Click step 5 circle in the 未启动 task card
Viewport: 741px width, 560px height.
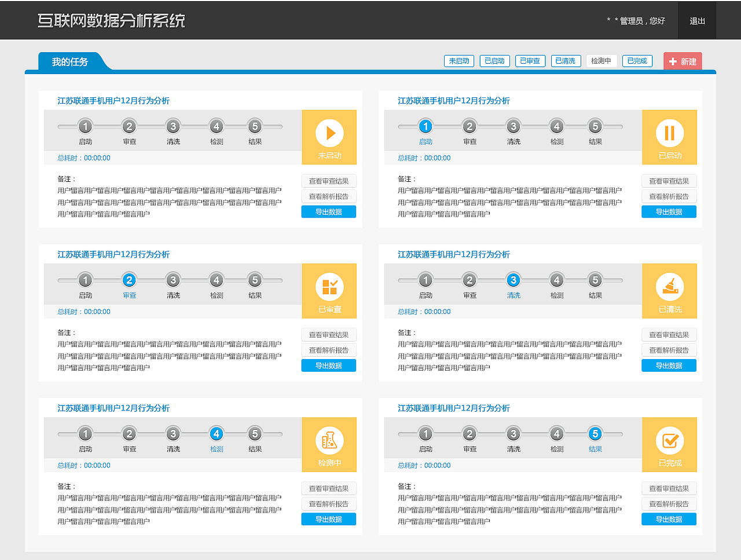[x=255, y=126]
